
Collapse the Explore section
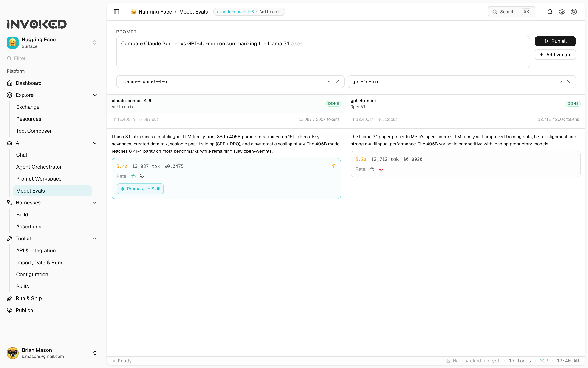point(95,95)
